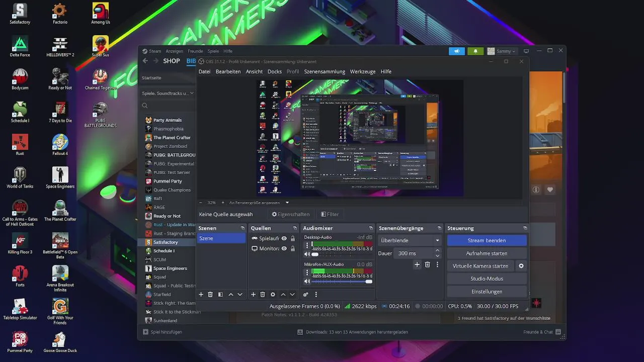This screenshot has width=644, height=362.
Task: Open OBS Einstellungen button
Action: pyautogui.click(x=487, y=292)
